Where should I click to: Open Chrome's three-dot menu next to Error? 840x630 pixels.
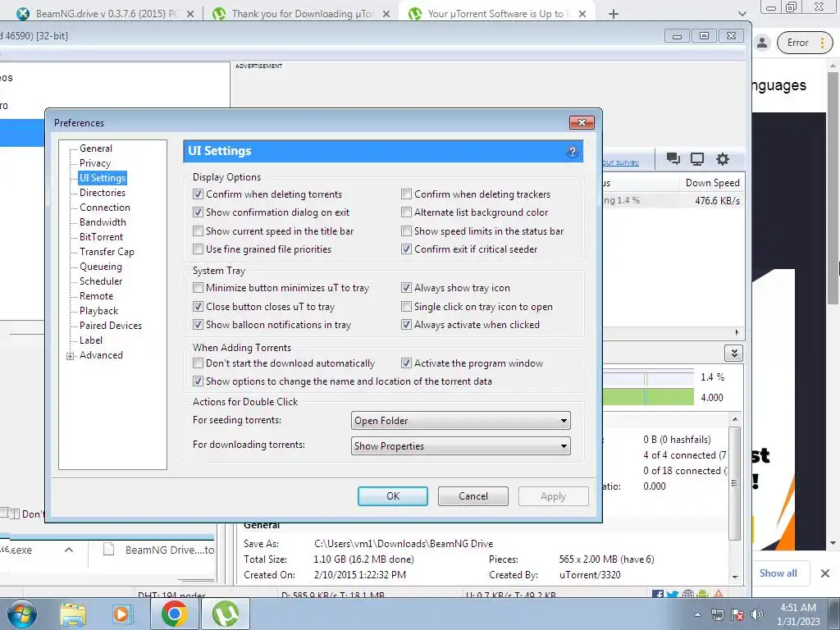[822, 43]
